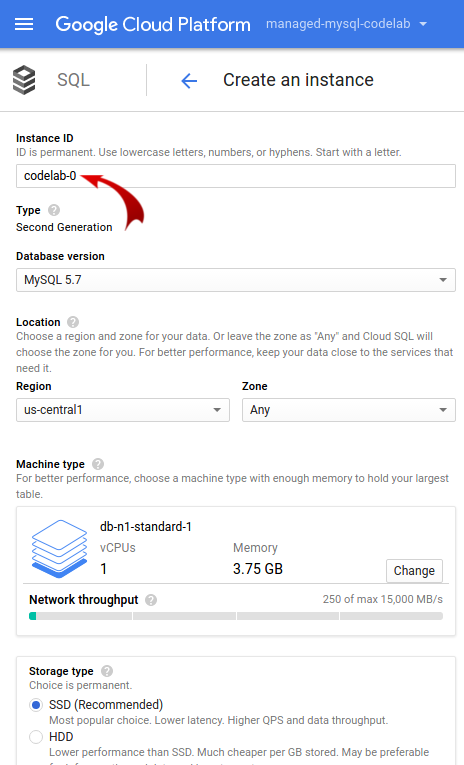Click the Instance ID field containing codelab-0
The height and width of the screenshot is (765, 464).
click(x=236, y=176)
